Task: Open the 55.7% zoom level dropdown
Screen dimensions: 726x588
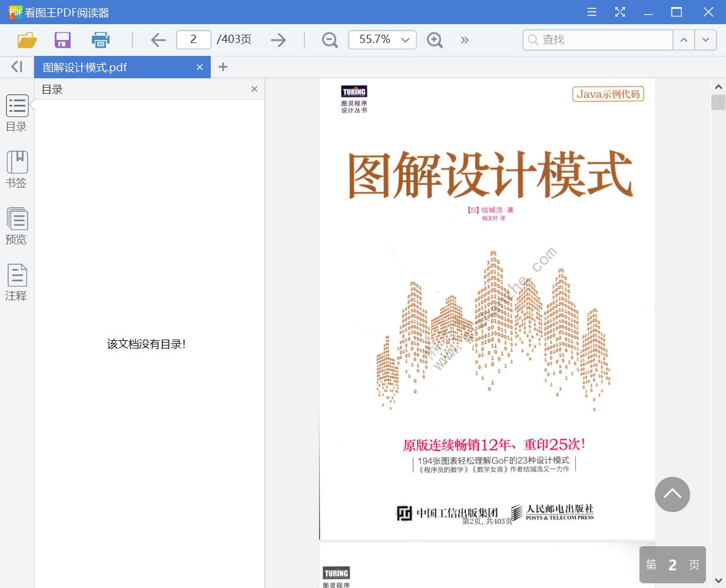Action: pos(382,39)
